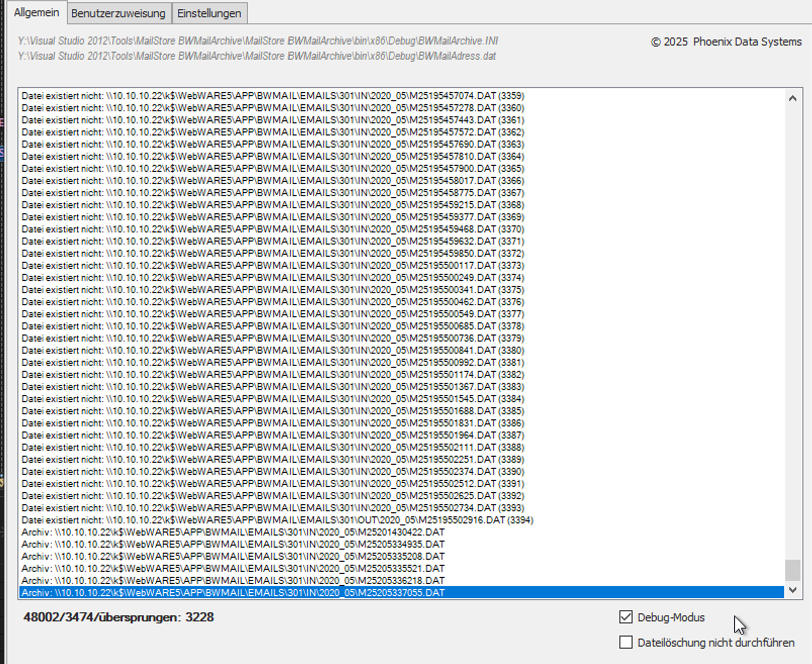The height and width of the screenshot is (664, 812).
Task: Open the Einstellungen tab
Action: pyautogui.click(x=209, y=14)
